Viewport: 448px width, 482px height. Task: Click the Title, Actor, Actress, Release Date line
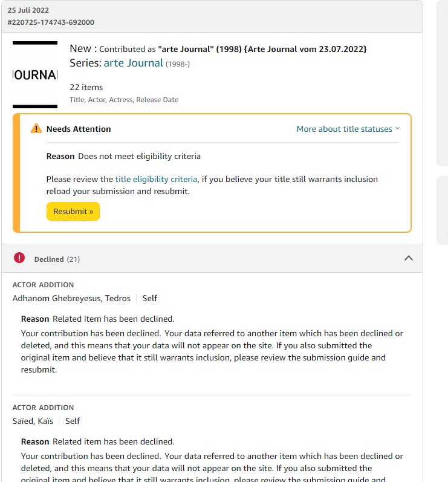tap(124, 100)
